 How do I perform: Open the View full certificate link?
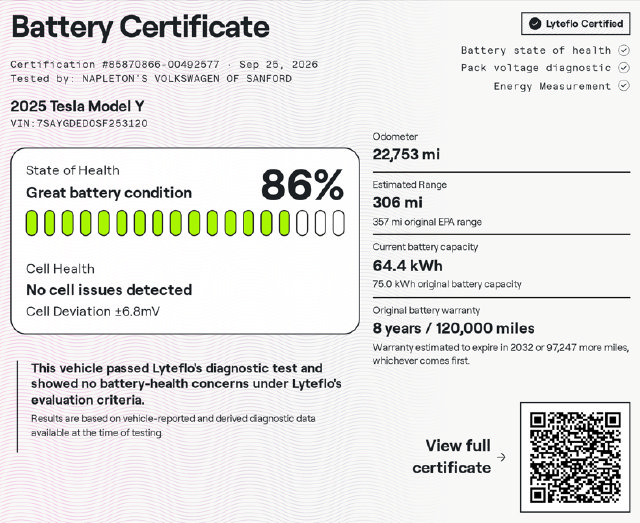click(451, 456)
